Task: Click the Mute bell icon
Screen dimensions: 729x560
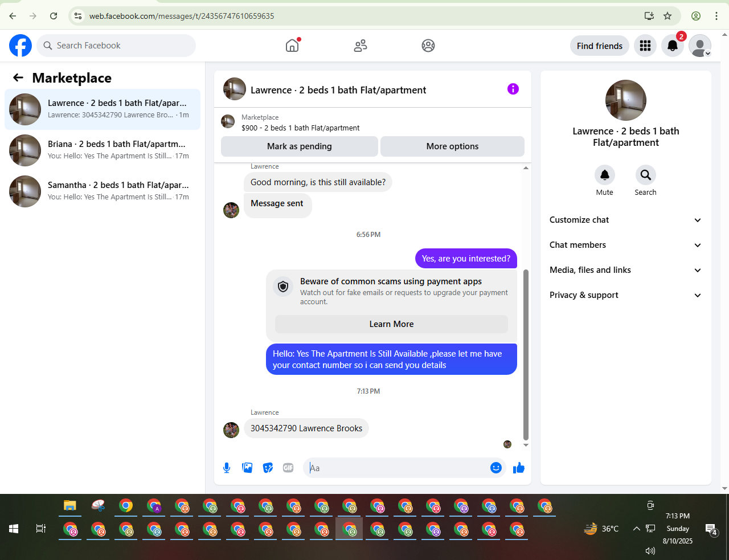Action: pos(605,175)
